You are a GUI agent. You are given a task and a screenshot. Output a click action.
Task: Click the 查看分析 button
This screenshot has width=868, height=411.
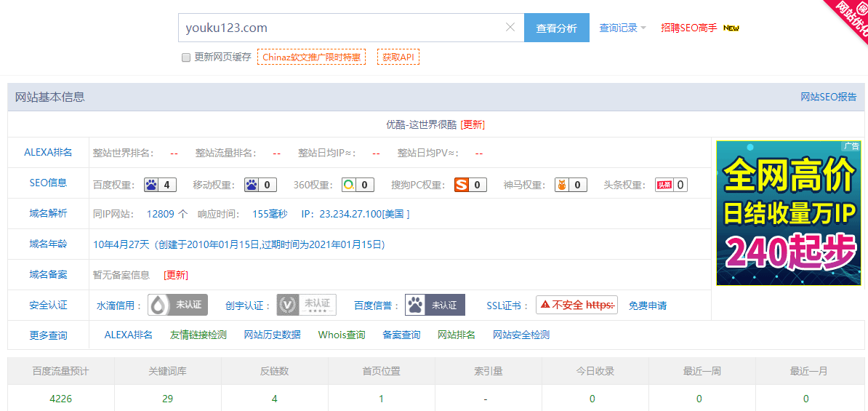(x=557, y=28)
